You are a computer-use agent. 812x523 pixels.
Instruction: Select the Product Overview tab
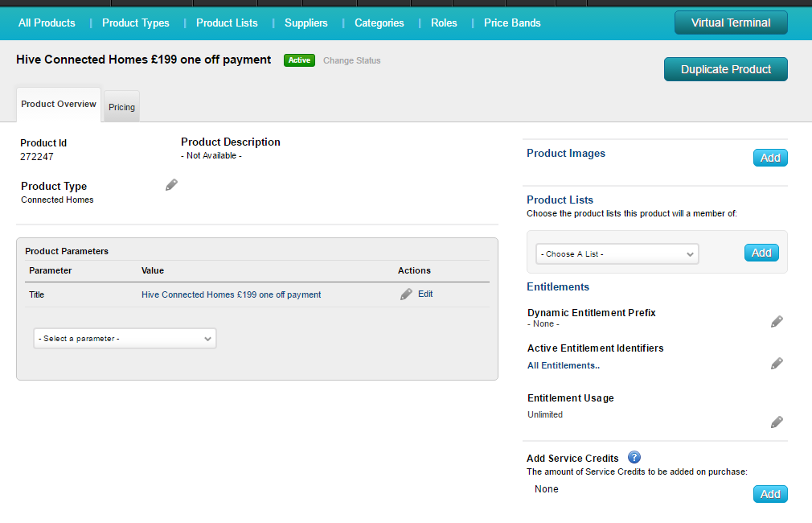59,105
